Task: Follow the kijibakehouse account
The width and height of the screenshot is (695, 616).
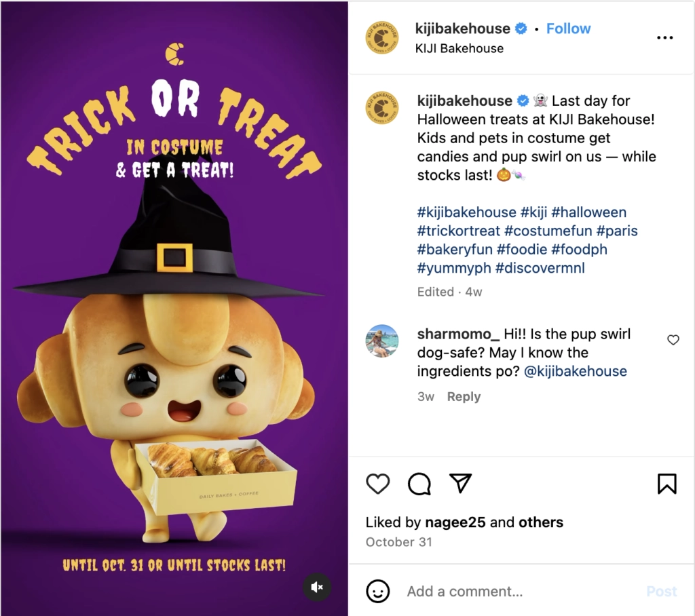Action: coord(568,28)
